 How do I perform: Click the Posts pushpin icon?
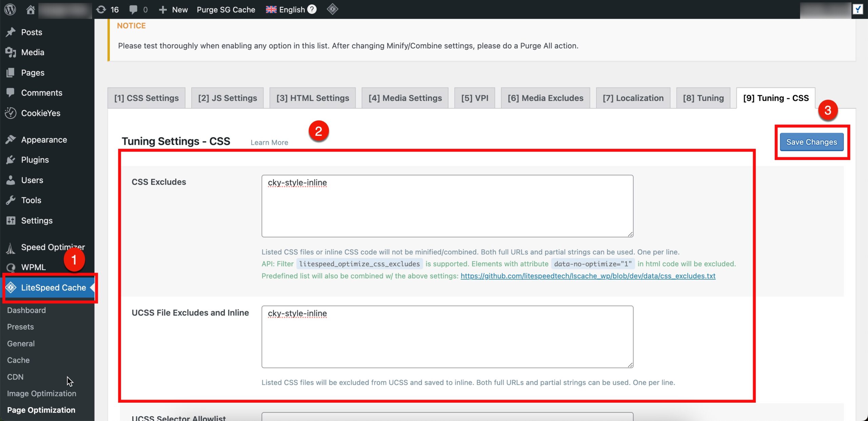coord(11,32)
